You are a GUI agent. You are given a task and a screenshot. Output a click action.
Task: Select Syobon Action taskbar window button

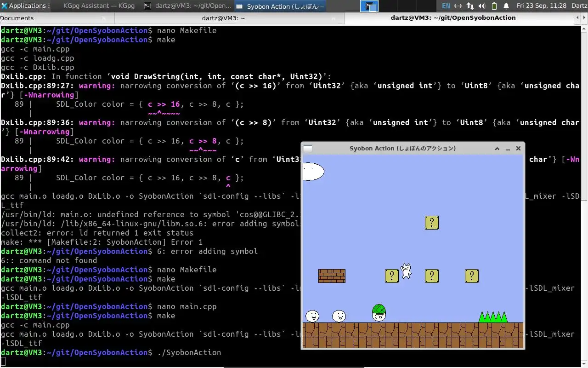coord(280,6)
